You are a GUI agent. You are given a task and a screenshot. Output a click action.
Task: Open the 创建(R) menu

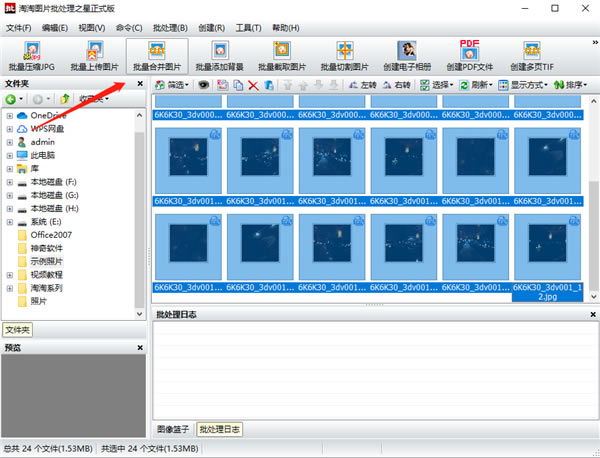pos(212,28)
